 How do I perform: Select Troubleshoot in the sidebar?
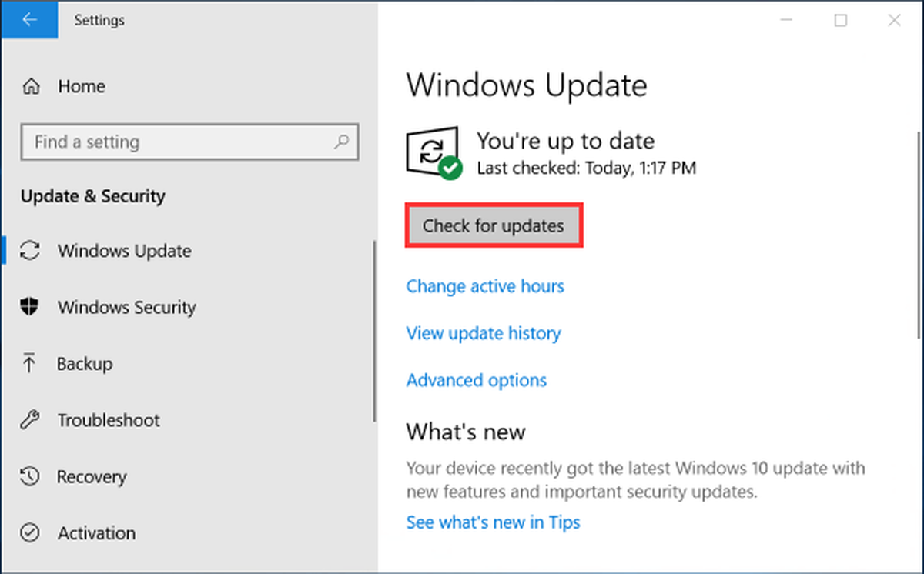109,420
